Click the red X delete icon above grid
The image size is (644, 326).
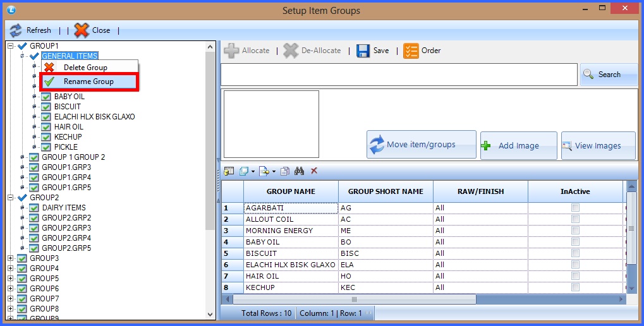(x=314, y=171)
